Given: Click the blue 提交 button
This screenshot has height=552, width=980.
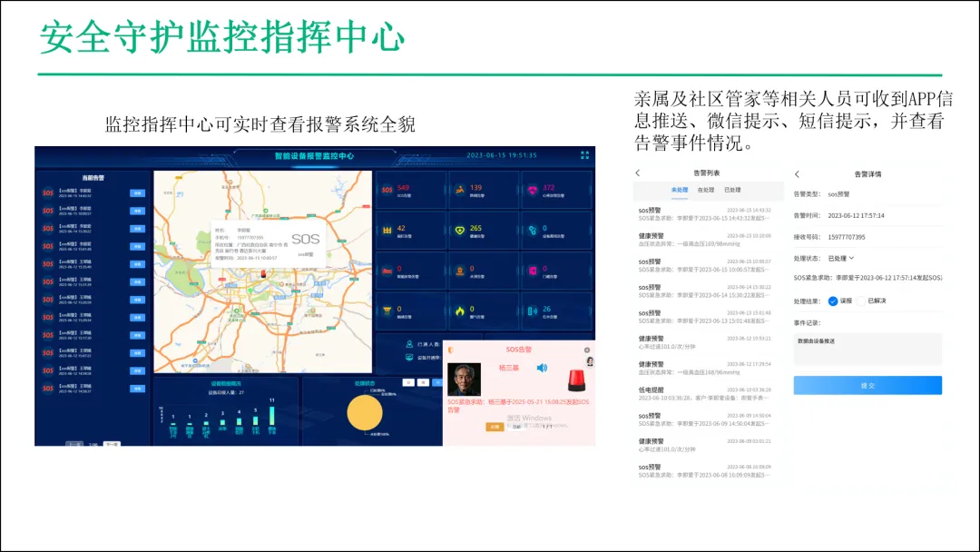Looking at the screenshot, I should point(867,385).
